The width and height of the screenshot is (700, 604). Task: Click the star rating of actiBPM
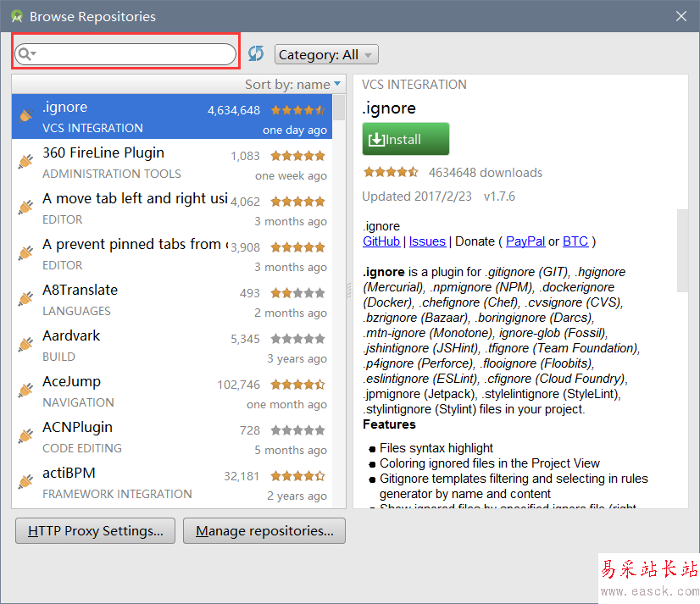coord(297,476)
